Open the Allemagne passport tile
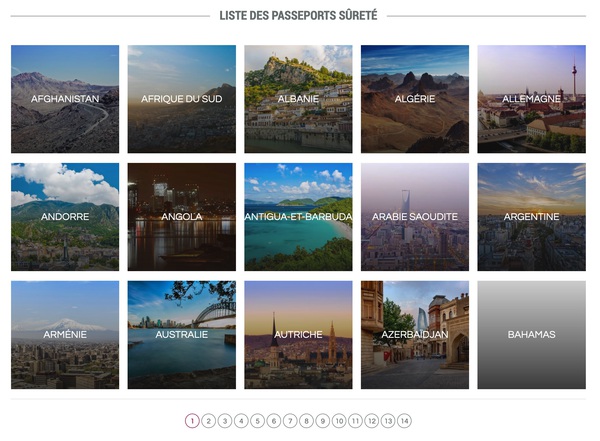The image size is (600, 441). point(532,99)
